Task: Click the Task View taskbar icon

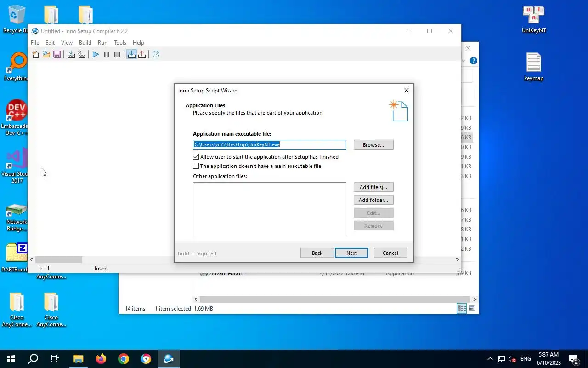Action: point(55,359)
